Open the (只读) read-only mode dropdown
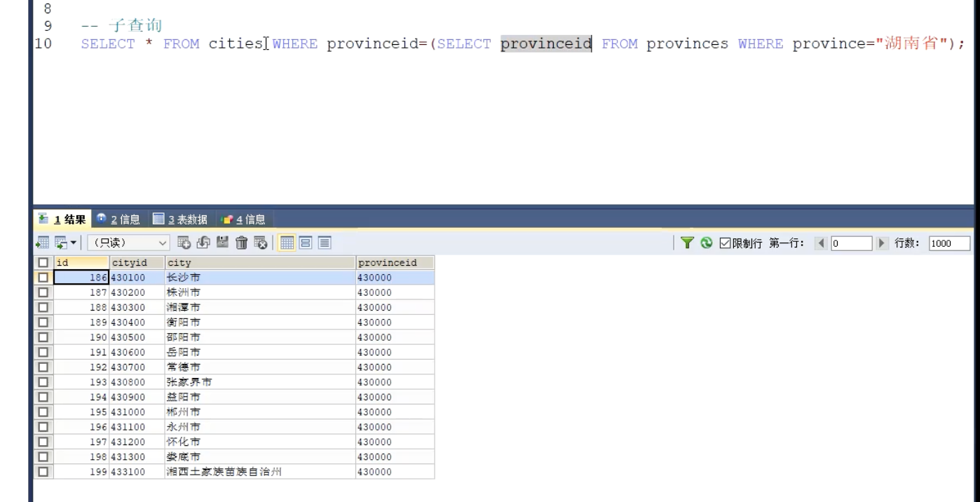980x502 pixels. [128, 243]
